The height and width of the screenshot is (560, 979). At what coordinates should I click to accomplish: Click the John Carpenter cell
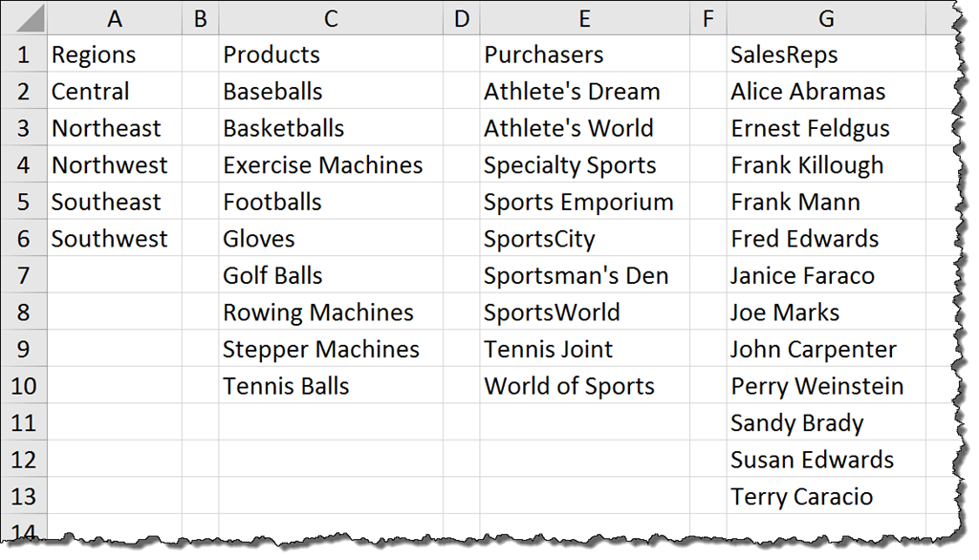point(813,350)
